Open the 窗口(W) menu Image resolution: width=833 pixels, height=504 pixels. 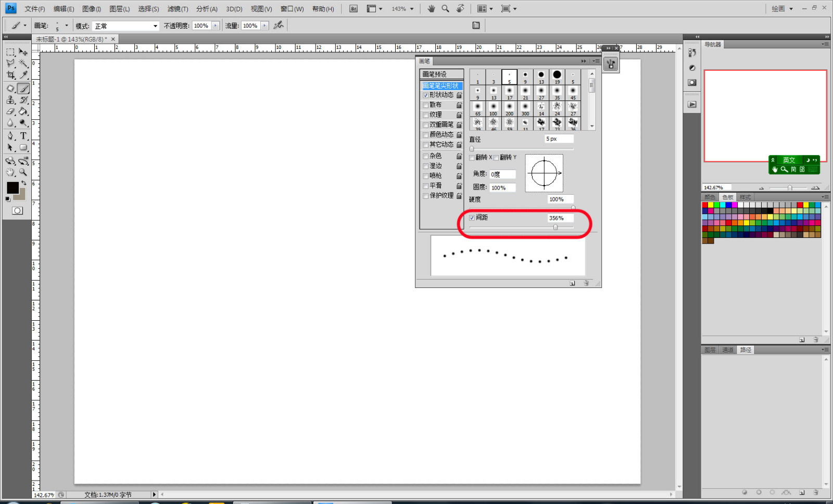292,9
